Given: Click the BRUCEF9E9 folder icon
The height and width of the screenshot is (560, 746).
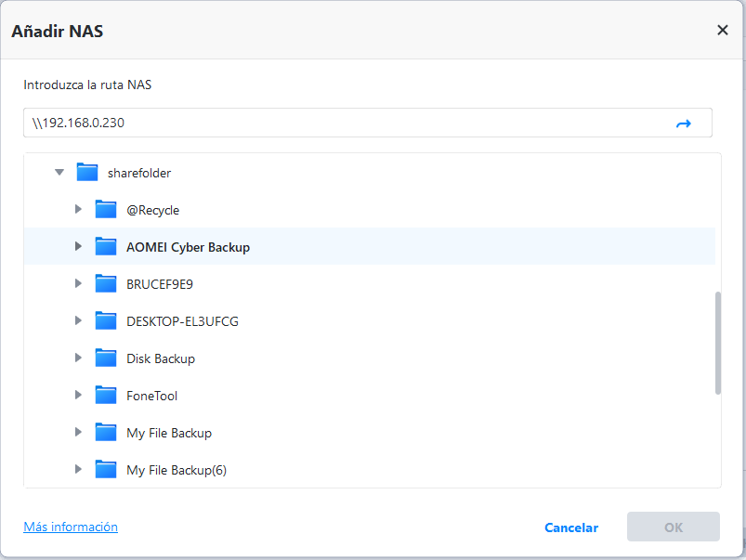Looking at the screenshot, I should click(x=106, y=283).
